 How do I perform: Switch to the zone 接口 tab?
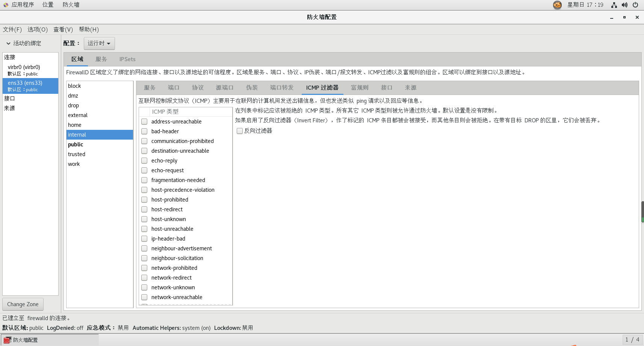[387, 88]
